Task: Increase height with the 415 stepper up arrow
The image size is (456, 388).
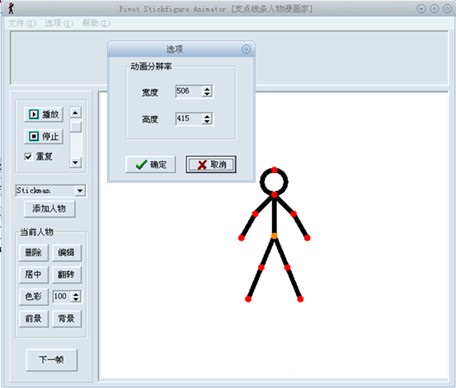Action: point(207,116)
